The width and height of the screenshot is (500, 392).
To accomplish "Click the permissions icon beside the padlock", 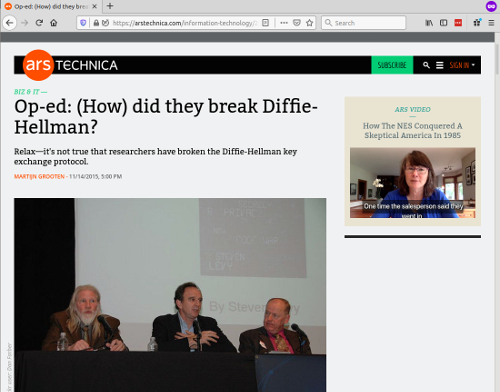I will click(x=105, y=23).
